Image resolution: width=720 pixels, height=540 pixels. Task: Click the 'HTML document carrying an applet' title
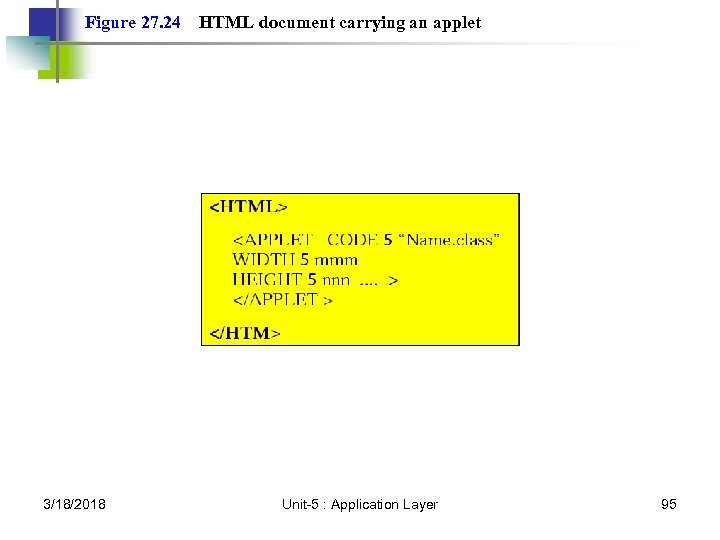click(340, 23)
